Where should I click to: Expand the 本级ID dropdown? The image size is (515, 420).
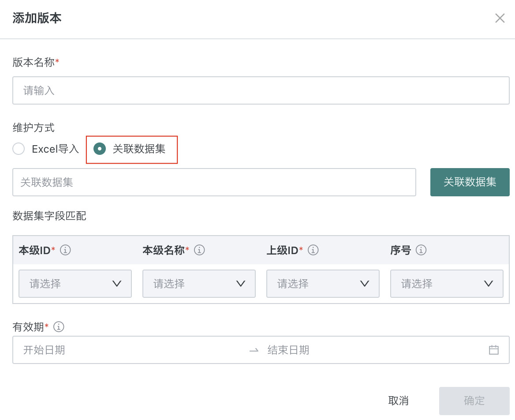pos(75,284)
